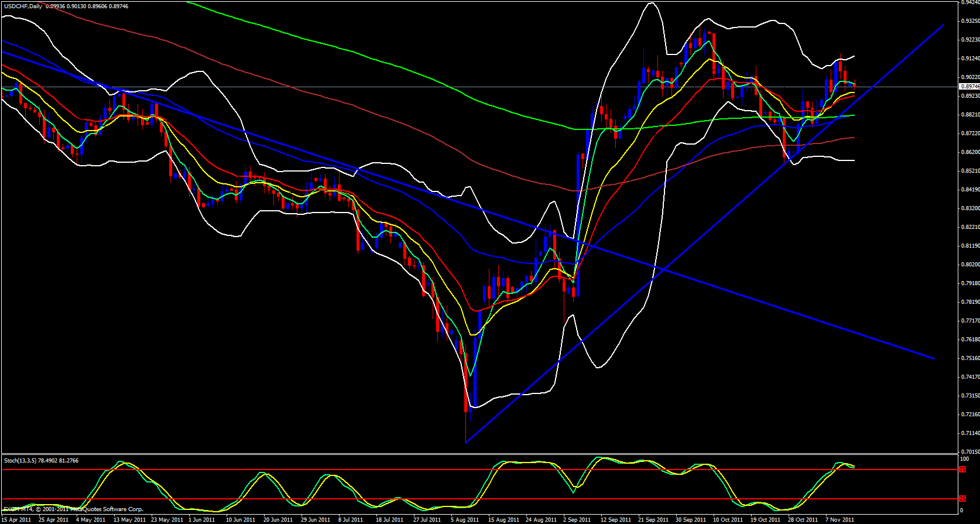Click the 0.94240 price axis label
This screenshot has width=980, height=524.
point(969,2)
